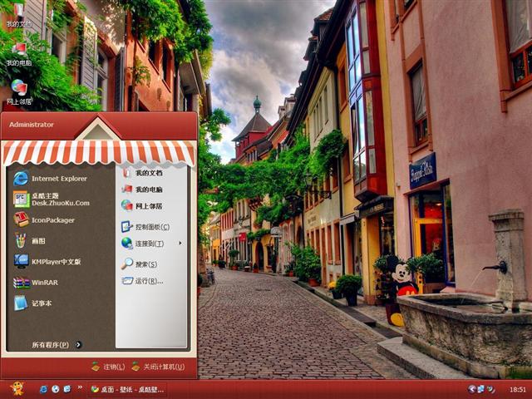Open Internet Explorer from the Start menu

[51, 179]
